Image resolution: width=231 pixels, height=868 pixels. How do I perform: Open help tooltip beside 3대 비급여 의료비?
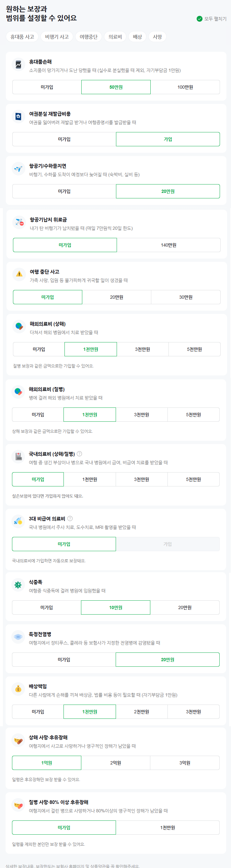pyautogui.click(x=70, y=518)
